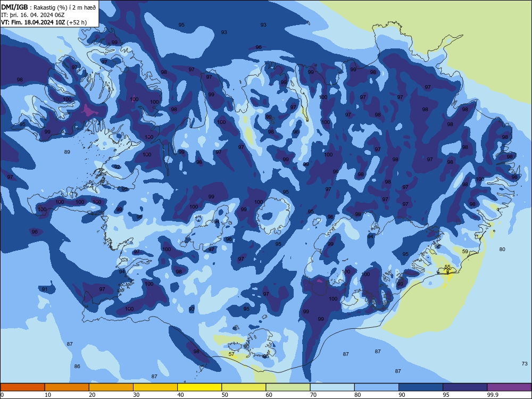Click the humidity value 91 on the map
Screen dimensions: 532x399
[x=45, y=289]
